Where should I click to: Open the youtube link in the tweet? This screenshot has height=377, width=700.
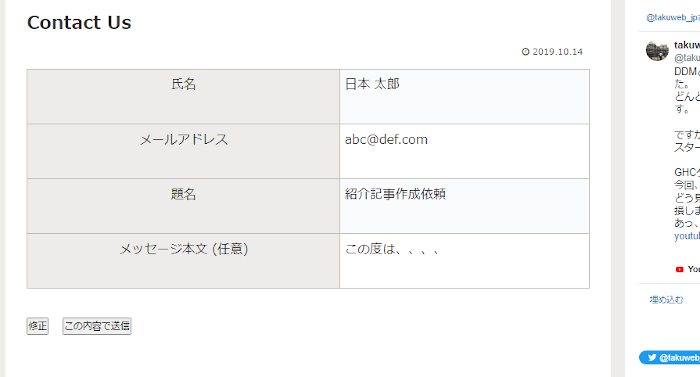click(x=687, y=236)
